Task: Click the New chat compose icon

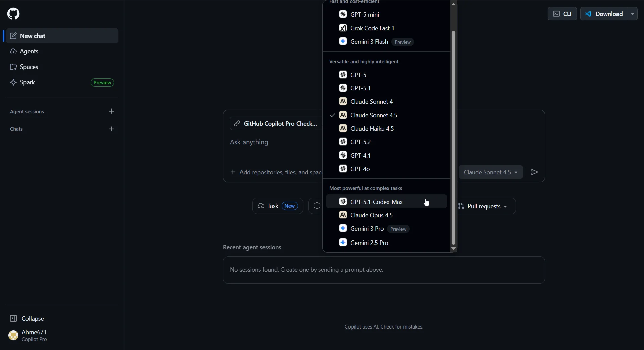Action: click(x=13, y=36)
